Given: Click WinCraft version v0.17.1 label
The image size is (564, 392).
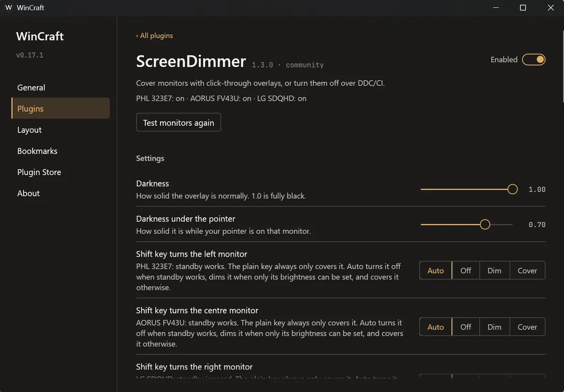Looking at the screenshot, I should (30, 55).
